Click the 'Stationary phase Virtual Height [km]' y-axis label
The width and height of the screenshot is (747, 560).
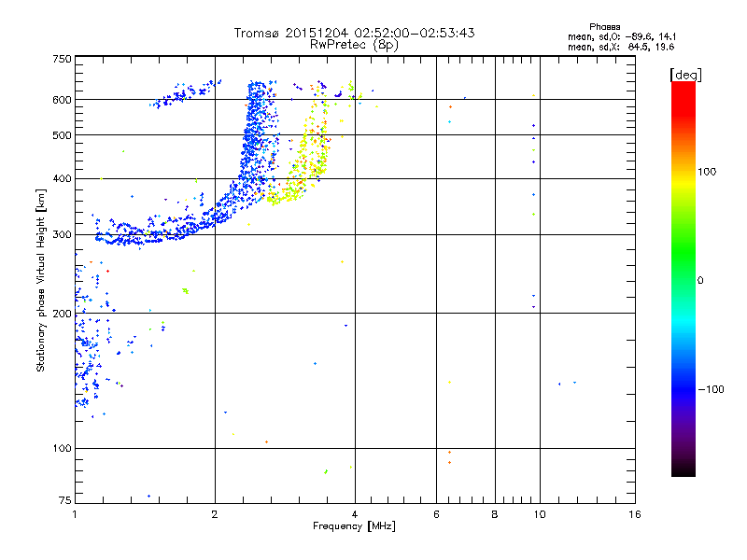click(40, 280)
